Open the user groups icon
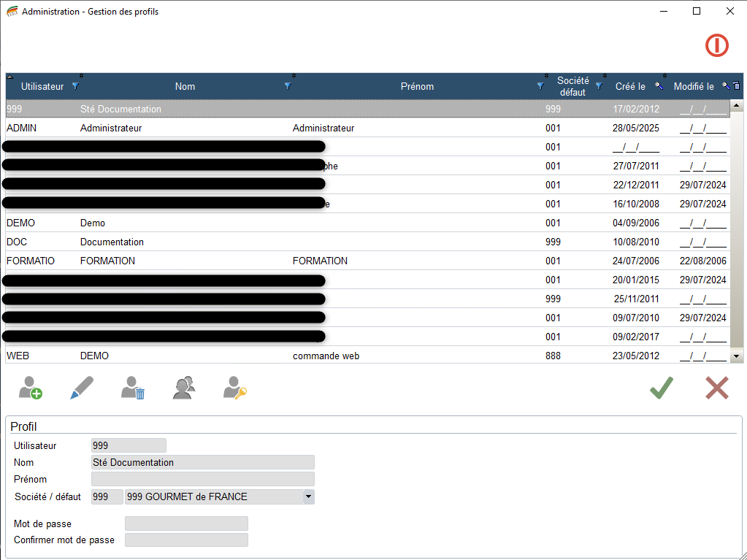Image resolution: width=747 pixels, height=560 pixels. (184, 388)
